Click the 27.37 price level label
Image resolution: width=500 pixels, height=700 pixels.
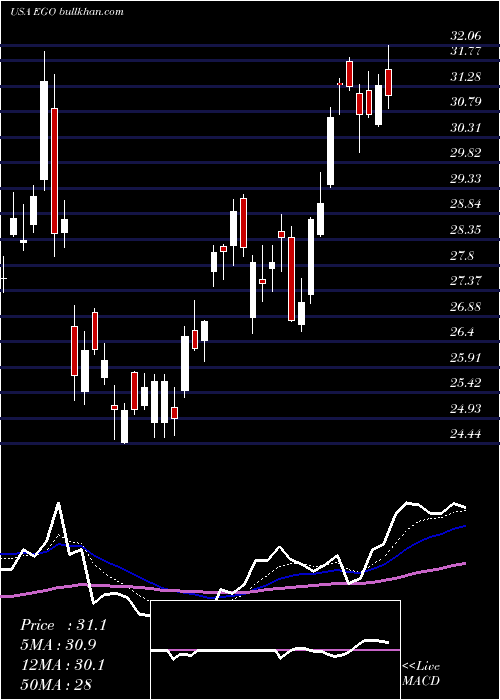click(x=466, y=281)
